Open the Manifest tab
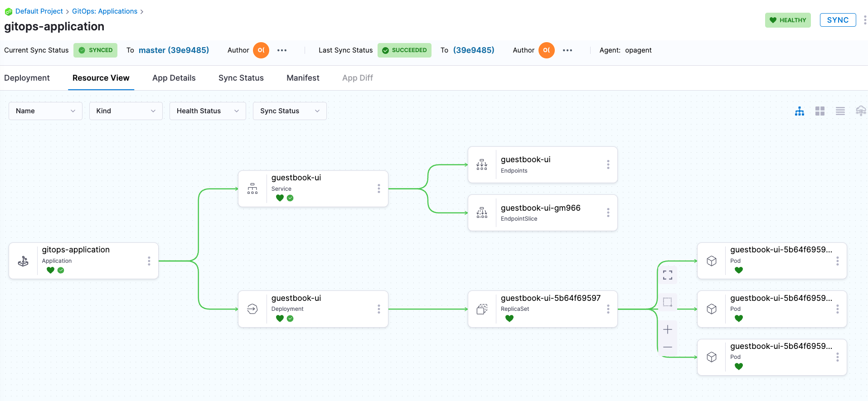 303,78
